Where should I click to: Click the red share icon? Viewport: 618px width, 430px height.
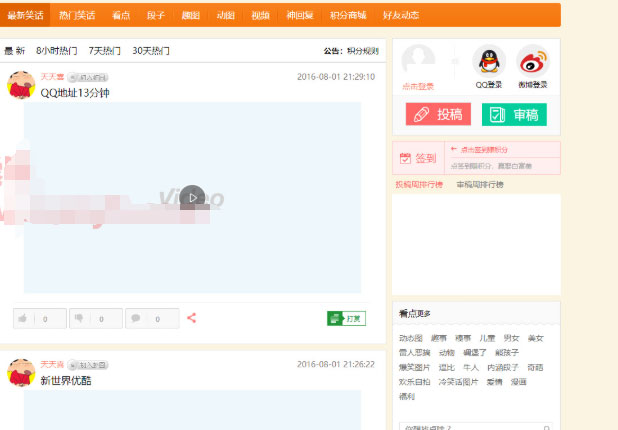[x=192, y=319]
